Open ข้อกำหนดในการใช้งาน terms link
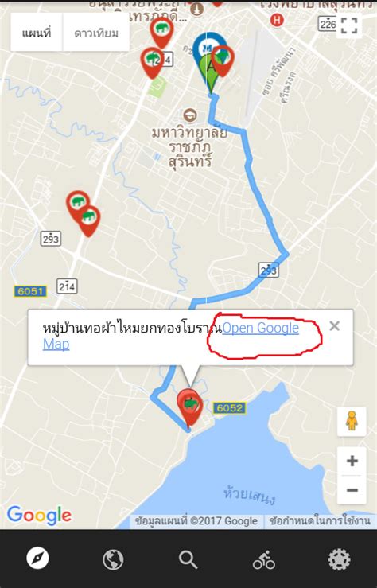This screenshot has width=377, height=588. pyautogui.click(x=320, y=520)
